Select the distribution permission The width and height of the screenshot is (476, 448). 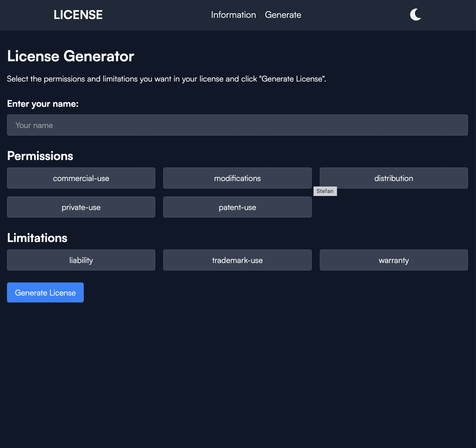click(393, 178)
